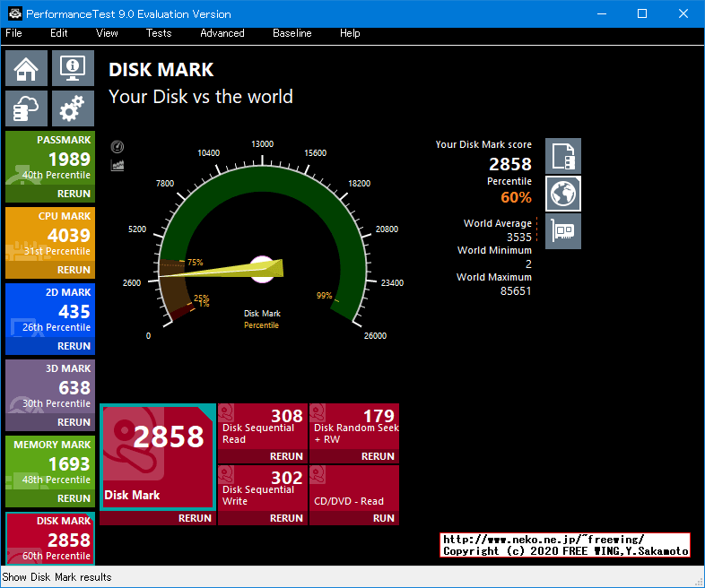Open the Baseline menu
705x588 pixels.
[292, 33]
